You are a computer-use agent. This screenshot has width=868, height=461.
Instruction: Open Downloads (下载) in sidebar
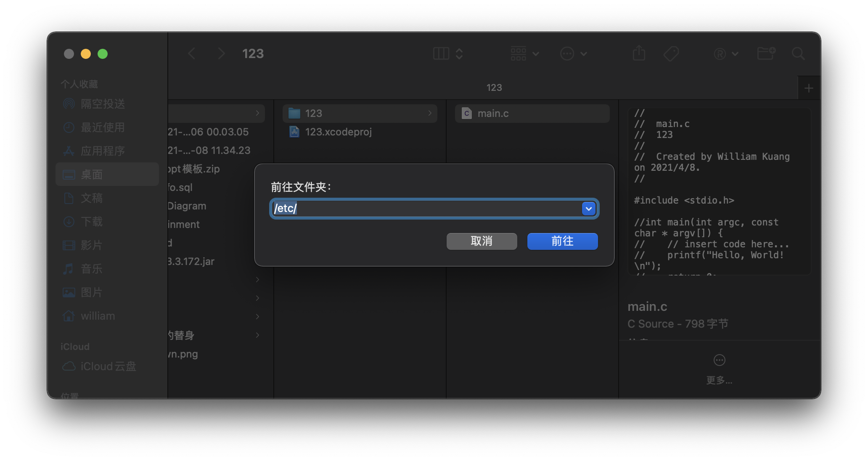click(x=107, y=222)
